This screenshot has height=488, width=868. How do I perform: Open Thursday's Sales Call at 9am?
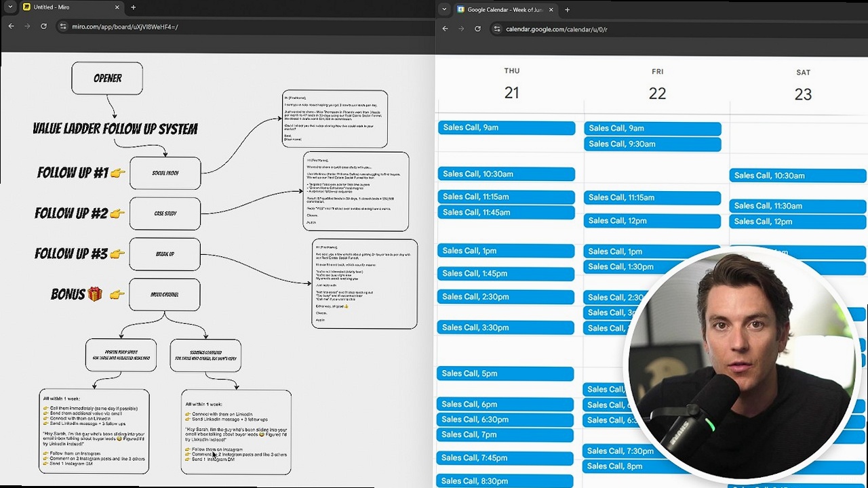[x=506, y=127]
